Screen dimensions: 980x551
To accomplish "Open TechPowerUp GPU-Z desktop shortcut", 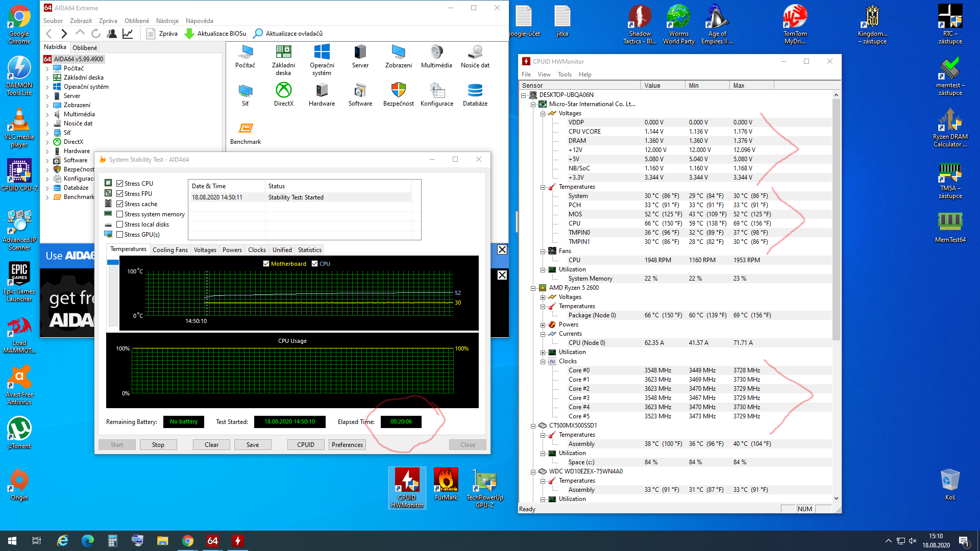I will 485,488.
